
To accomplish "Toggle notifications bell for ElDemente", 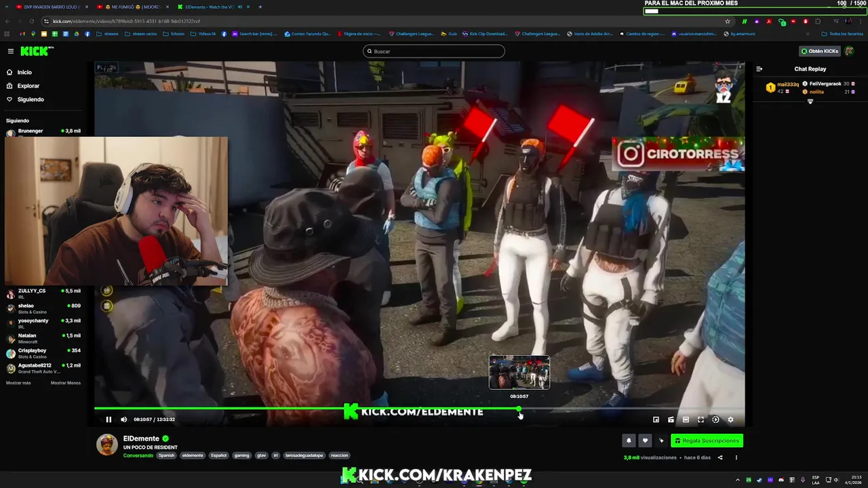I will (x=629, y=441).
